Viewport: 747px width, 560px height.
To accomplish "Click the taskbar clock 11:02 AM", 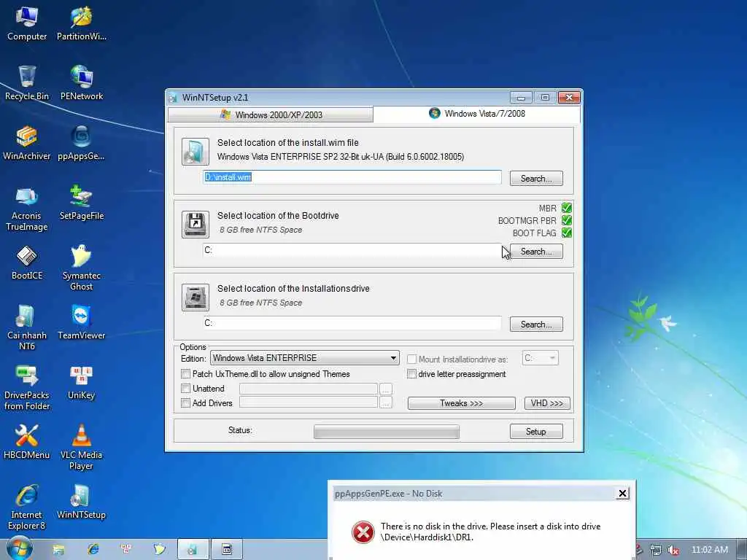I will coord(709,550).
